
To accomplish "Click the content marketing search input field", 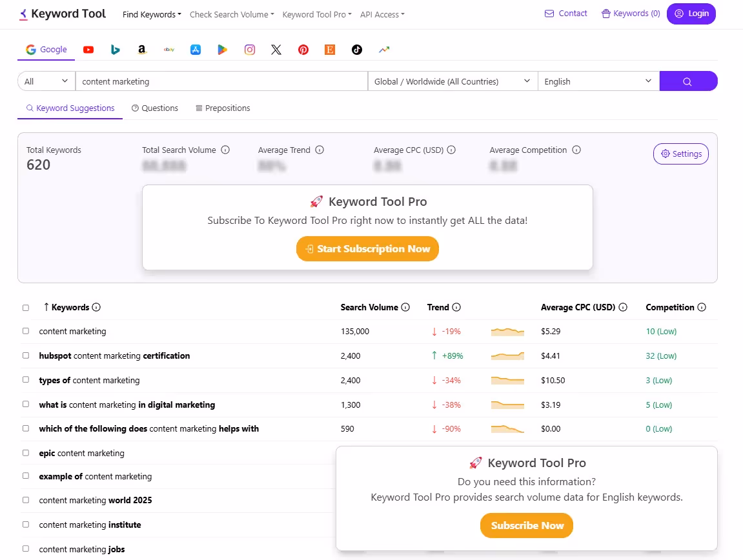I will point(222,81).
